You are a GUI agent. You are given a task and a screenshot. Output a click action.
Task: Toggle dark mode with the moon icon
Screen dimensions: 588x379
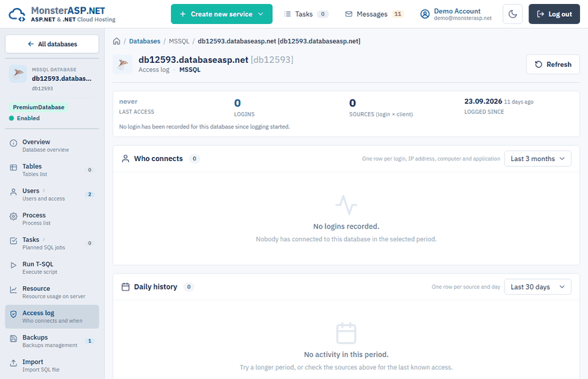tap(512, 14)
